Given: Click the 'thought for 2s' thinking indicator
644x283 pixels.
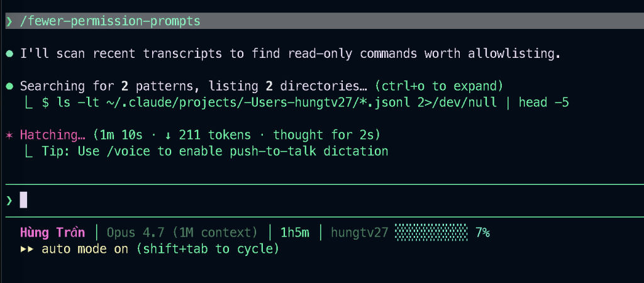Looking at the screenshot, I should (x=326, y=135).
